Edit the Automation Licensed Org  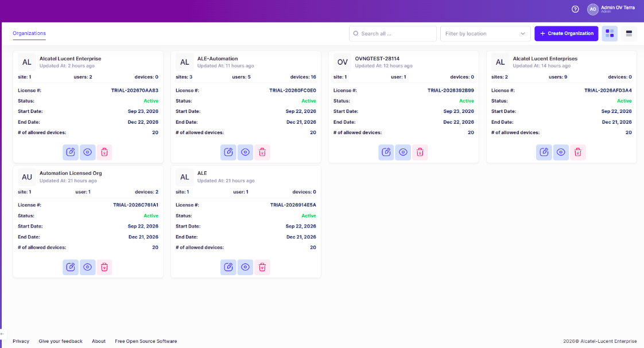tap(71, 267)
